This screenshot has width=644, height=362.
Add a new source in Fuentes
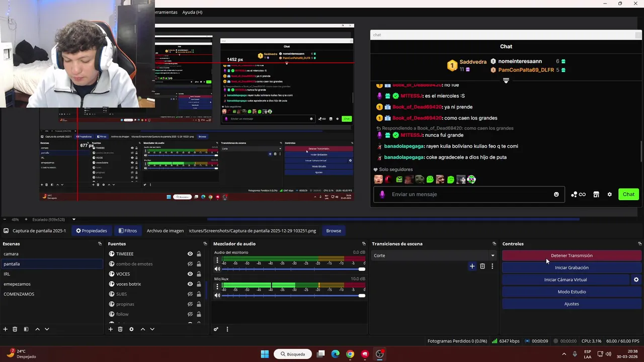111,329
